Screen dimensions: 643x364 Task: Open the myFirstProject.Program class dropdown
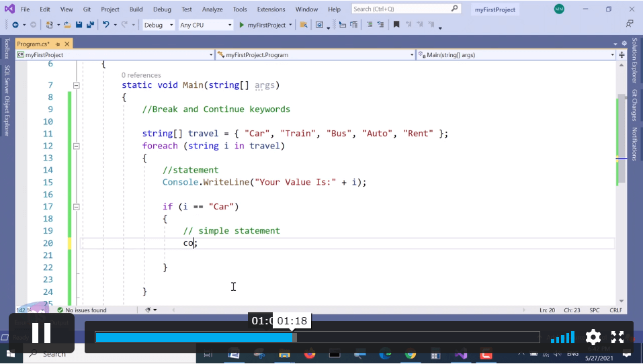tap(315, 54)
